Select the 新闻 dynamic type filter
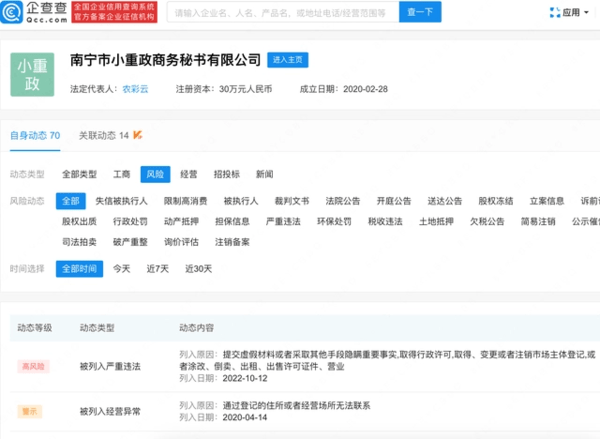 pos(264,175)
